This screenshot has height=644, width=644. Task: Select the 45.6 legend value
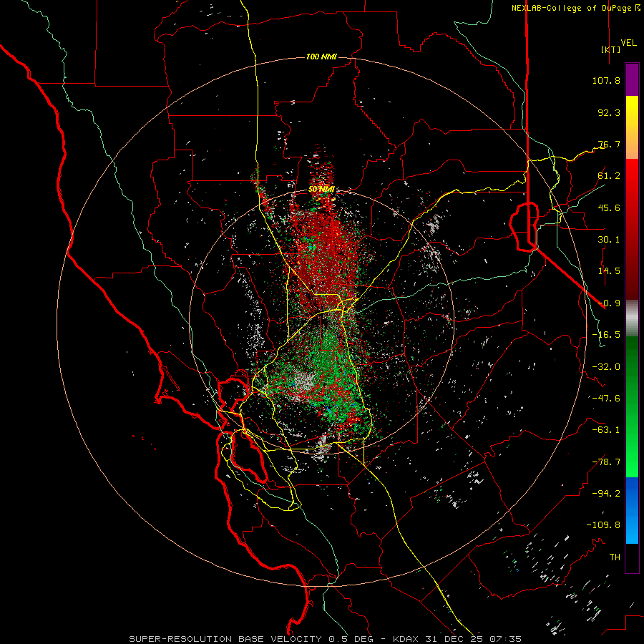[x=609, y=208]
